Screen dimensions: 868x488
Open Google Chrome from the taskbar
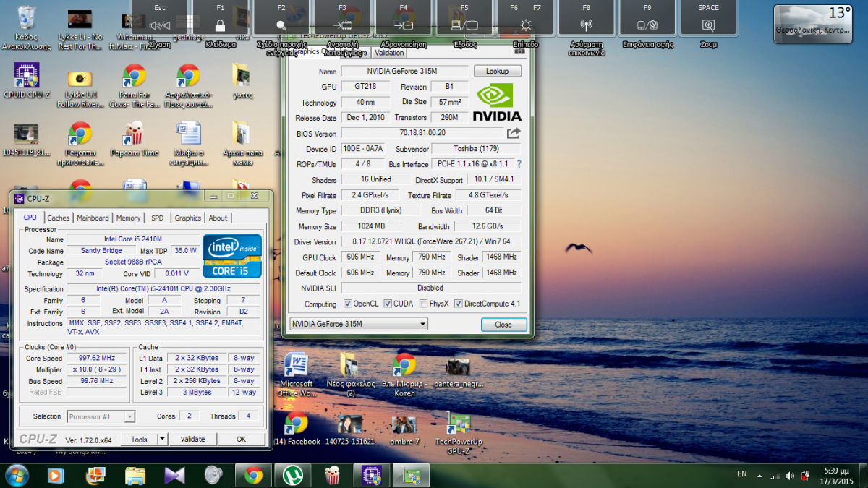(x=253, y=475)
